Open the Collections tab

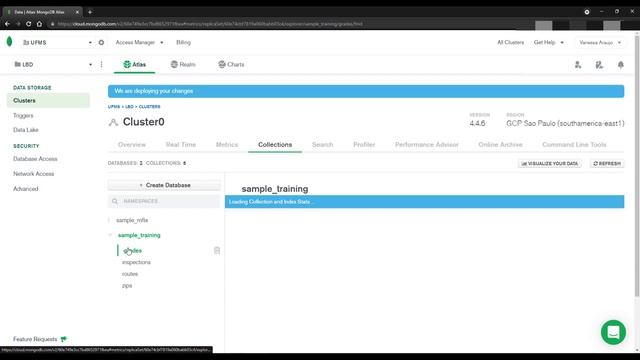point(275,144)
